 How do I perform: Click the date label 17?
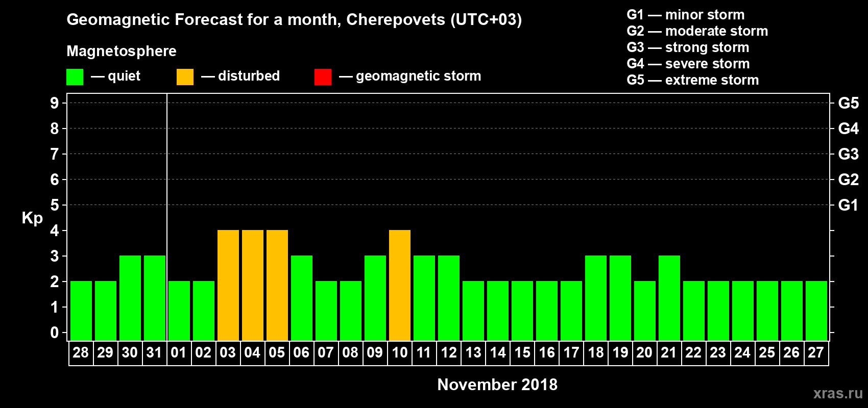(571, 352)
